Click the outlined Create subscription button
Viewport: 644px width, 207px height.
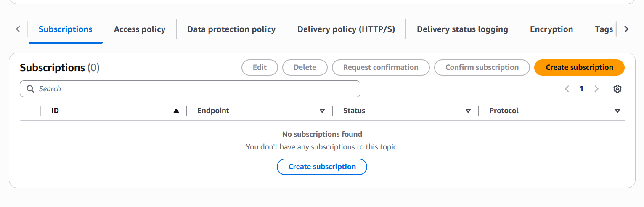[x=322, y=167]
